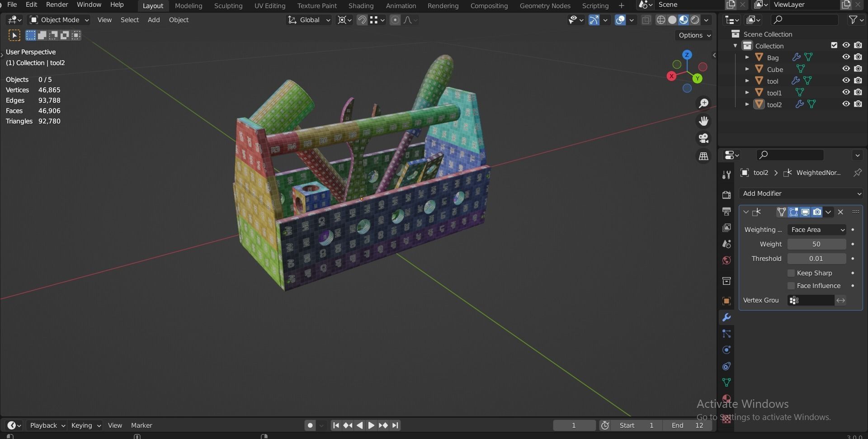
Task: Hide the Bag object in viewport
Action: pos(846,57)
